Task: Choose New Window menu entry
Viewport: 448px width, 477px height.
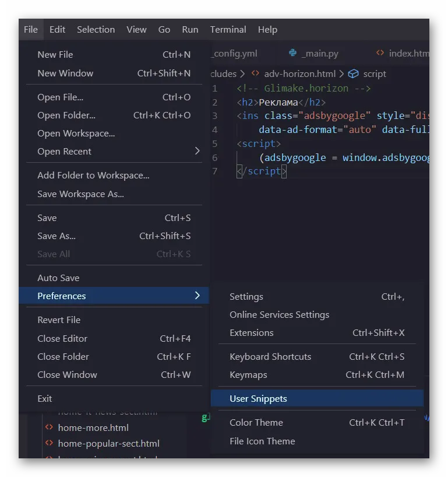Action: point(114,73)
